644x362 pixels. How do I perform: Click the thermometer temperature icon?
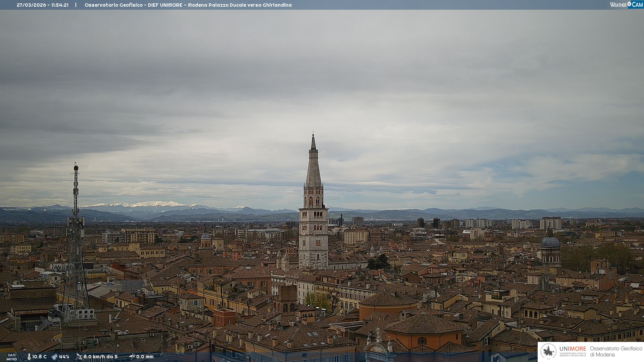[x=29, y=357]
